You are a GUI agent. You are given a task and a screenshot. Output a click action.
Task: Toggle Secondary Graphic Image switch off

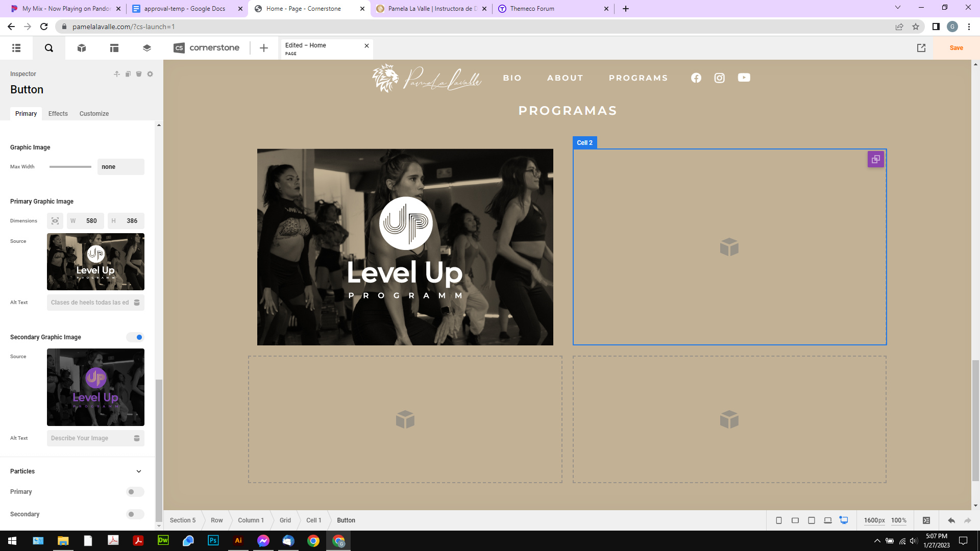135,337
